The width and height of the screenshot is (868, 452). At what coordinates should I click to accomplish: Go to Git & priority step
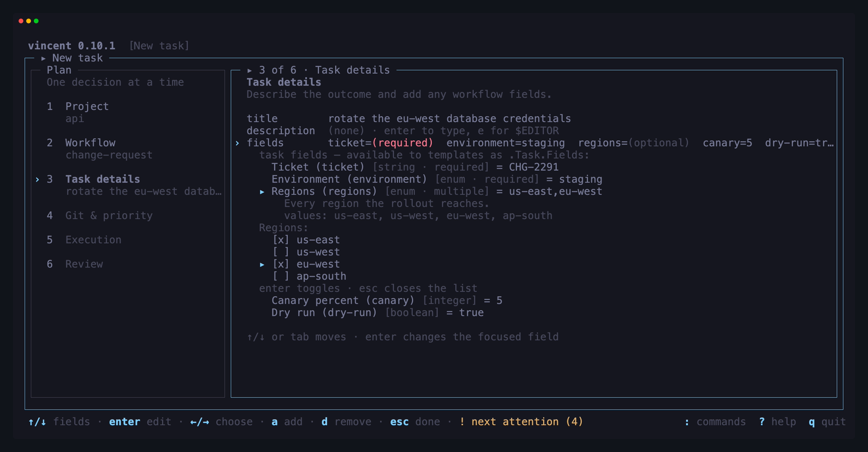[x=109, y=216]
